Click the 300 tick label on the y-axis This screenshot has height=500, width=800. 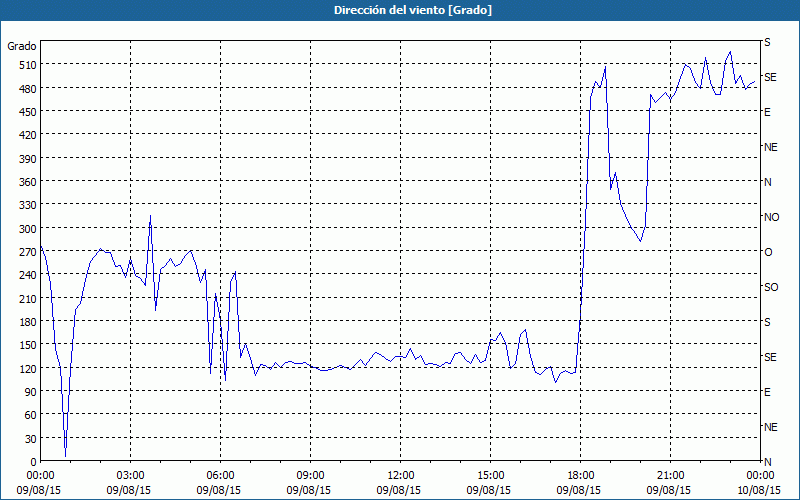click(28, 229)
